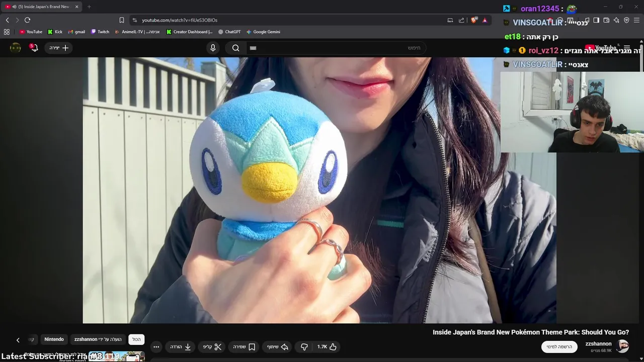Viewport: 644px width, 362px height.
Task: Open a new browser tab
Action: [x=89, y=7]
